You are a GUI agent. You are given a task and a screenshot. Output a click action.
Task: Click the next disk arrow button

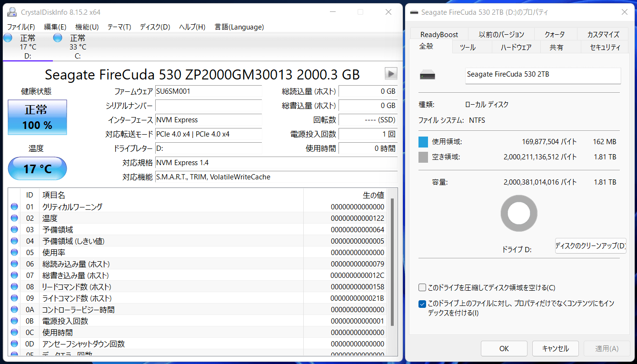tap(391, 74)
